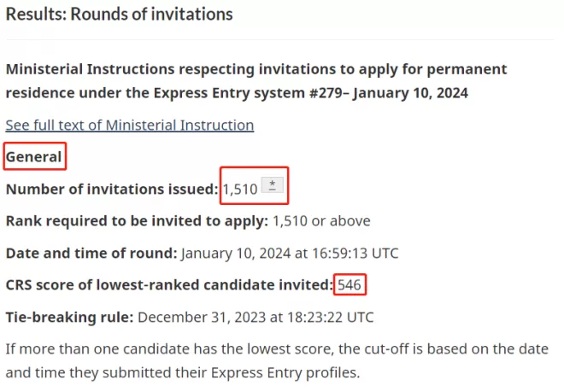Open the full text of Ministerial Instruction link
The width and height of the screenshot is (564, 392).
[x=130, y=126]
